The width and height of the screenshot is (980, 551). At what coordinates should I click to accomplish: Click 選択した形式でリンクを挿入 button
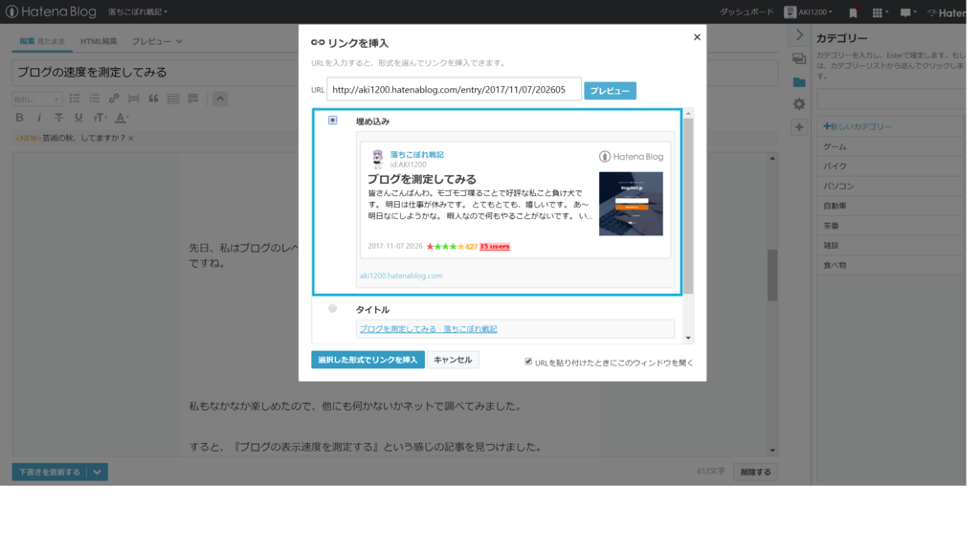[x=368, y=360]
